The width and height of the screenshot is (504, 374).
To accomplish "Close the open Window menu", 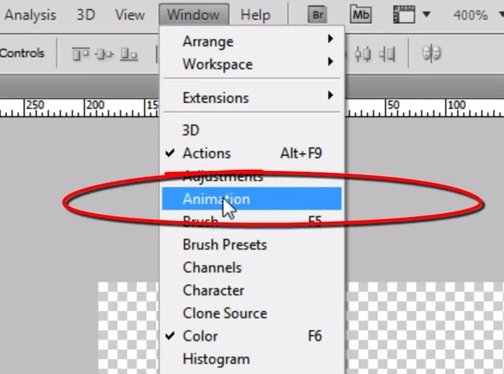I will click(194, 15).
